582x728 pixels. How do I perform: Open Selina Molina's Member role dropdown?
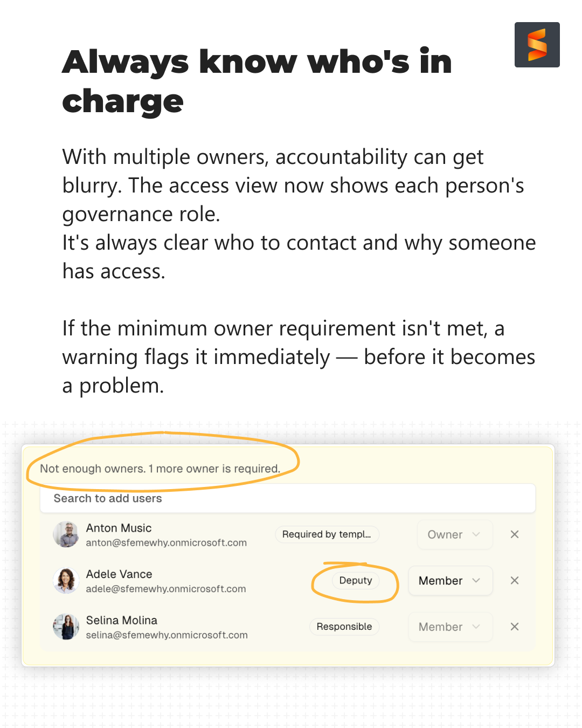(x=450, y=627)
